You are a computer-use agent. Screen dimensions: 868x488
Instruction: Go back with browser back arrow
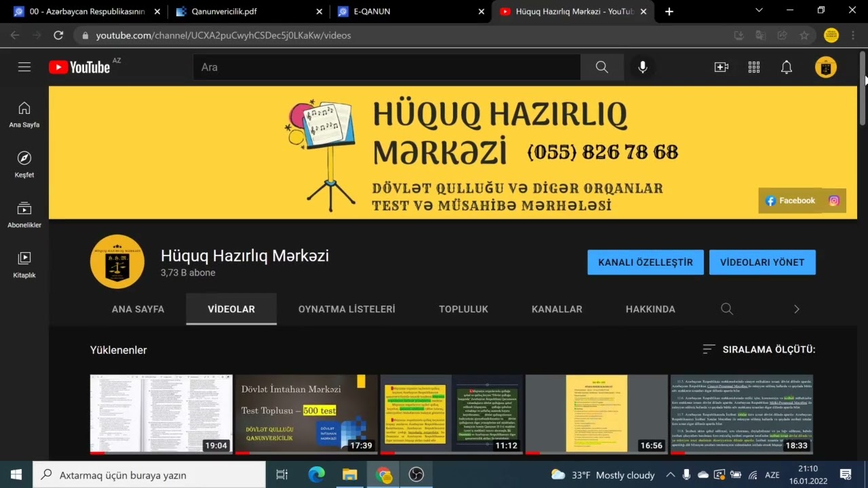(x=15, y=35)
